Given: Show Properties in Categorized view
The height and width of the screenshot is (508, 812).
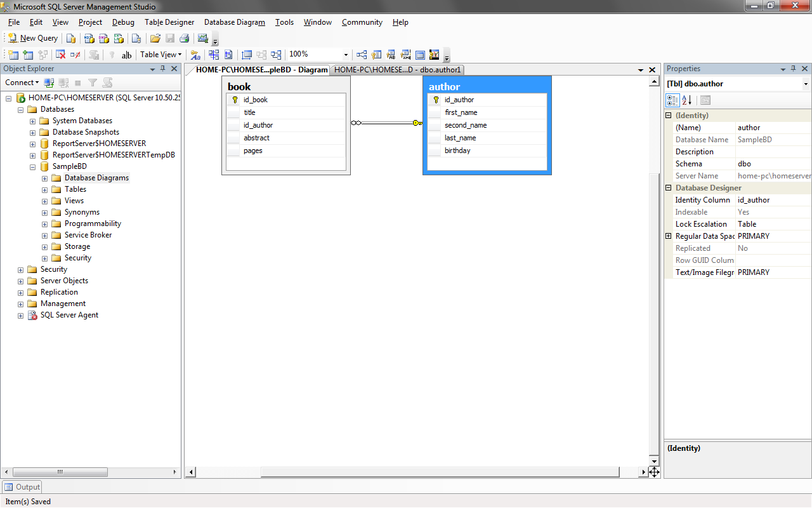Looking at the screenshot, I should click(x=672, y=100).
